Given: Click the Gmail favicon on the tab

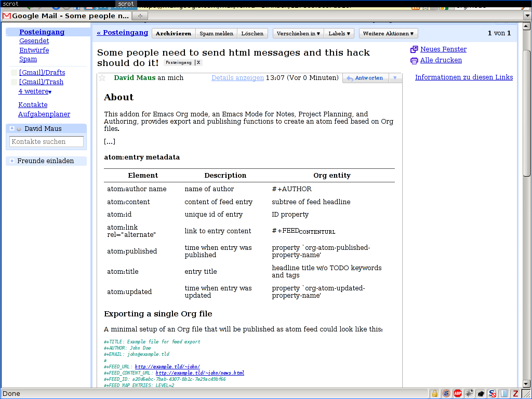Looking at the screenshot, I should tap(6, 16).
